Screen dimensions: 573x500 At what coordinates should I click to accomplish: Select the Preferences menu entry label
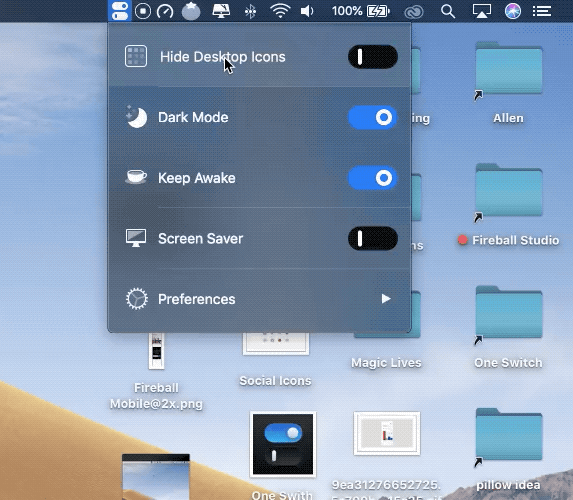tap(197, 299)
